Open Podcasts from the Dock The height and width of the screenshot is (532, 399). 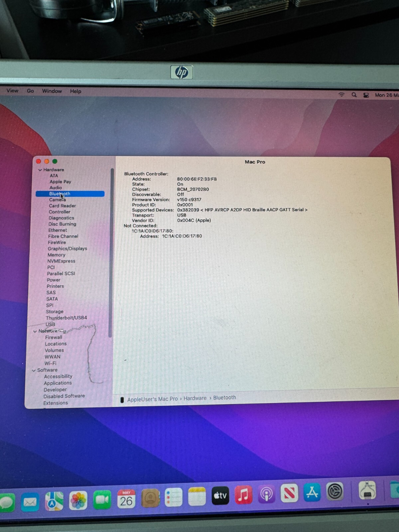click(266, 494)
